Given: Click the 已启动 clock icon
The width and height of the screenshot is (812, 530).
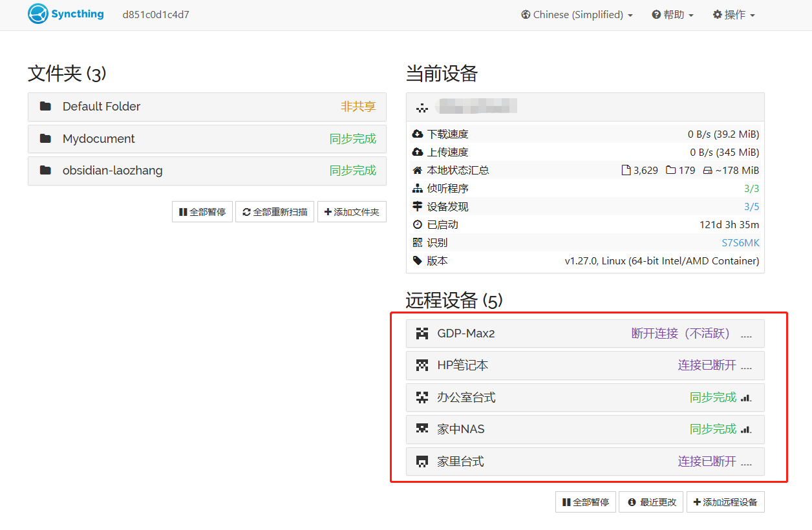Looking at the screenshot, I should click(418, 225).
